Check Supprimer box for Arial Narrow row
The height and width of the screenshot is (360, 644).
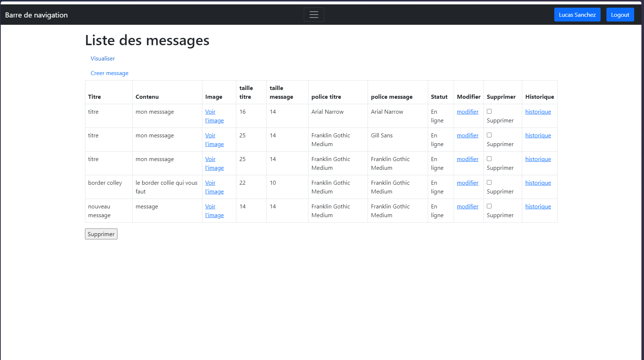click(x=489, y=111)
